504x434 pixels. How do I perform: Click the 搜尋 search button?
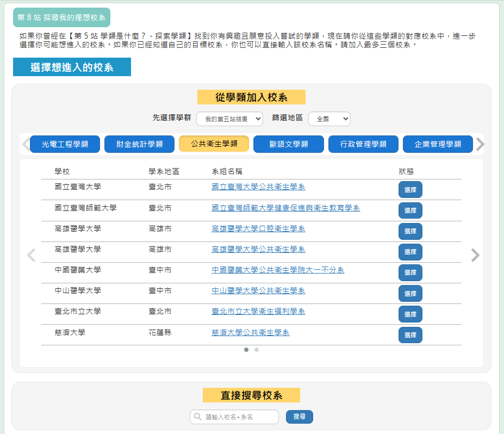pyautogui.click(x=299, y=417)
